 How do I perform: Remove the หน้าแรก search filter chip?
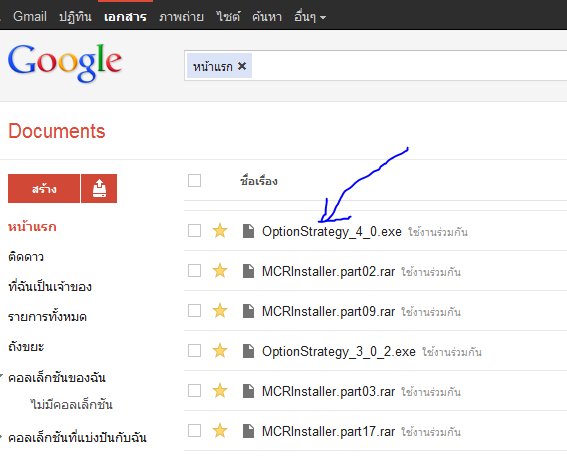tap(242, 66)
